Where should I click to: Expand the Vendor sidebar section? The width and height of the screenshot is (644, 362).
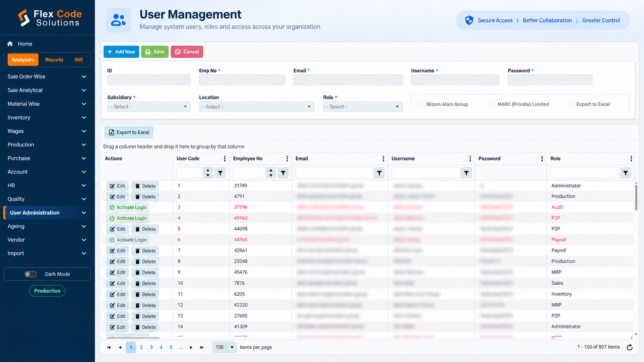pos(47,240)
